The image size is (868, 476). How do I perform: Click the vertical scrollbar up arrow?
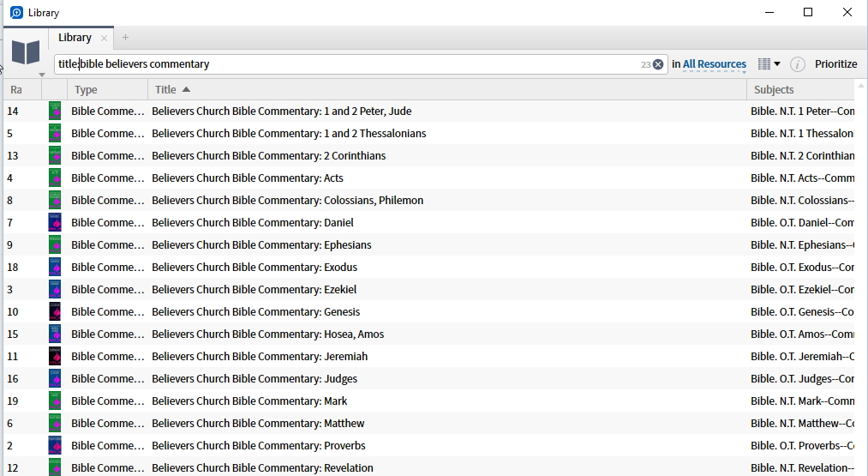861,86
